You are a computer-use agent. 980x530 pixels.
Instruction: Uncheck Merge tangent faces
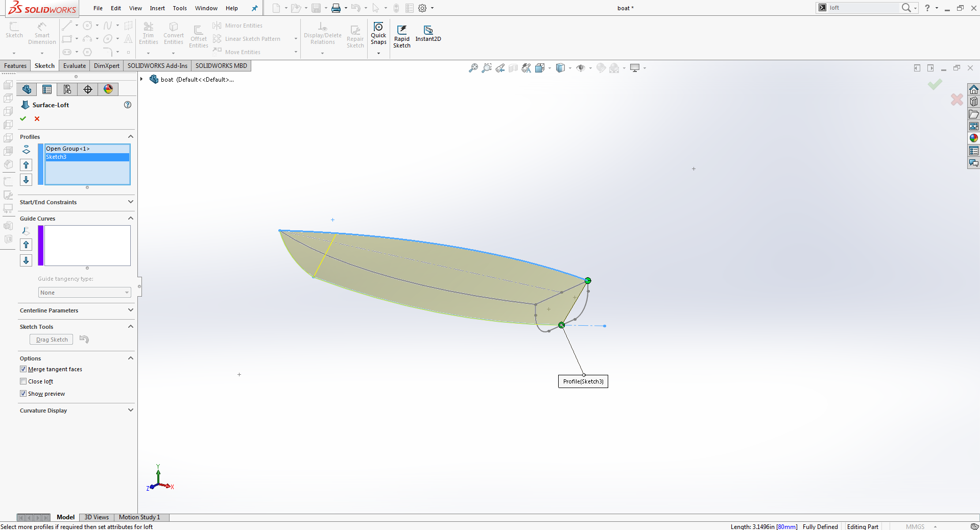click(23, 369)
